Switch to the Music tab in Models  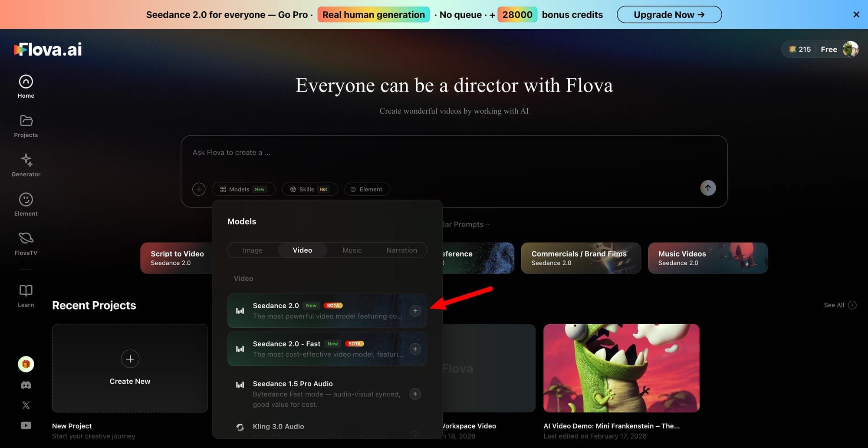pos(352,250)
